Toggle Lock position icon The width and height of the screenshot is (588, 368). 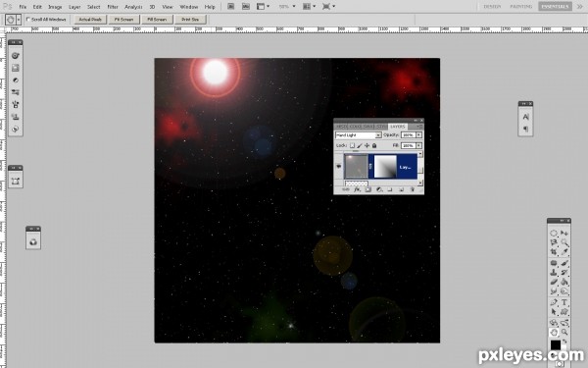(367, 145)
